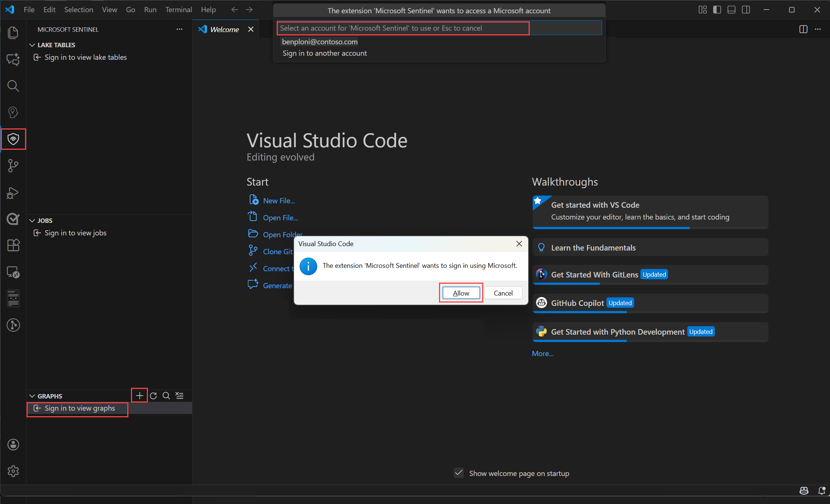The image size is (830, 504).
Task: Open the Manage gear icon
Action: (x=13, y=471)
